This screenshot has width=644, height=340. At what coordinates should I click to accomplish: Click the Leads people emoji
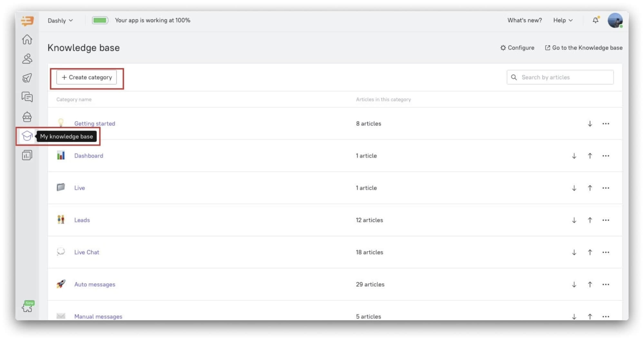[61, 220]
